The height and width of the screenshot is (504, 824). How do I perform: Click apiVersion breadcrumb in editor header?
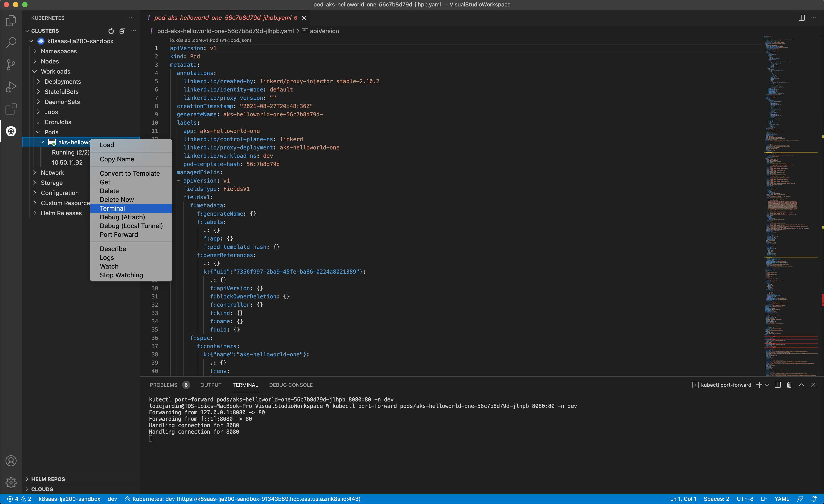coord(320,31)
